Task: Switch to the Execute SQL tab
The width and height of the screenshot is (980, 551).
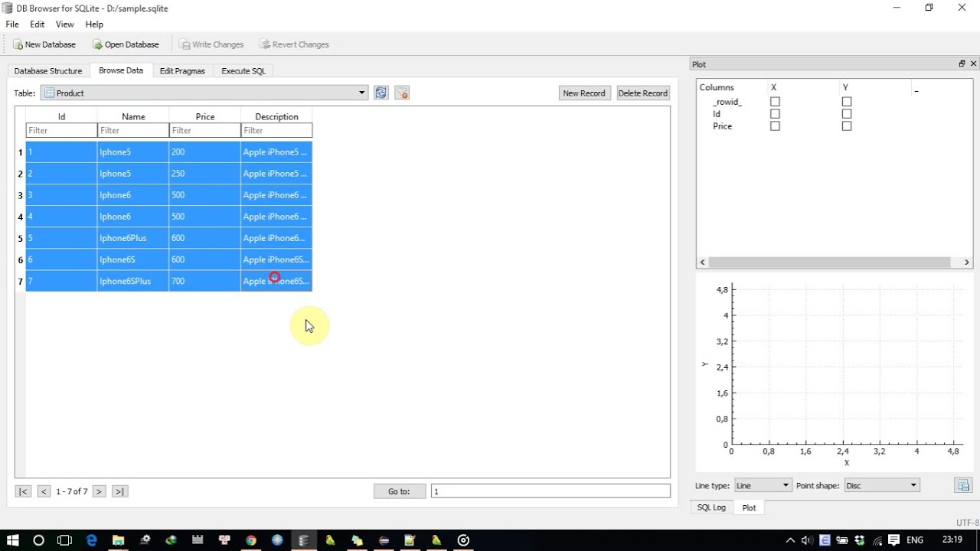Action: (x=243, y=70)
